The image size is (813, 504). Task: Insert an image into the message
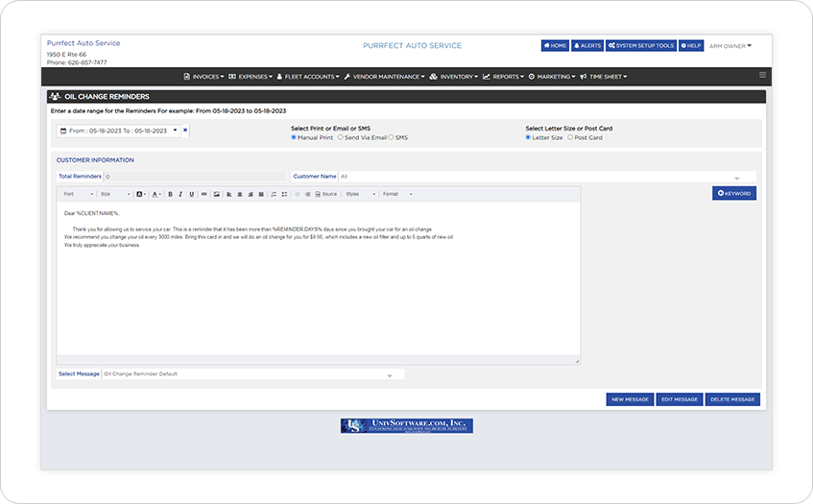point(216,195)
